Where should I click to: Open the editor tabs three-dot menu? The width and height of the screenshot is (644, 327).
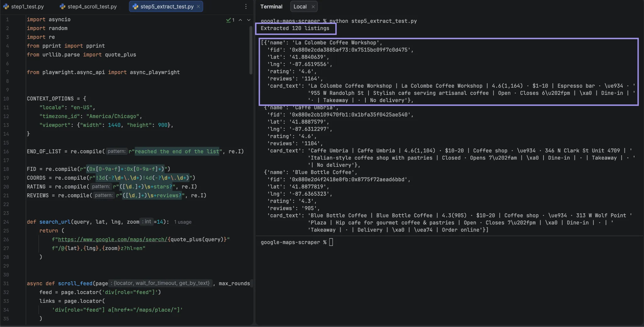pos(246,7)
